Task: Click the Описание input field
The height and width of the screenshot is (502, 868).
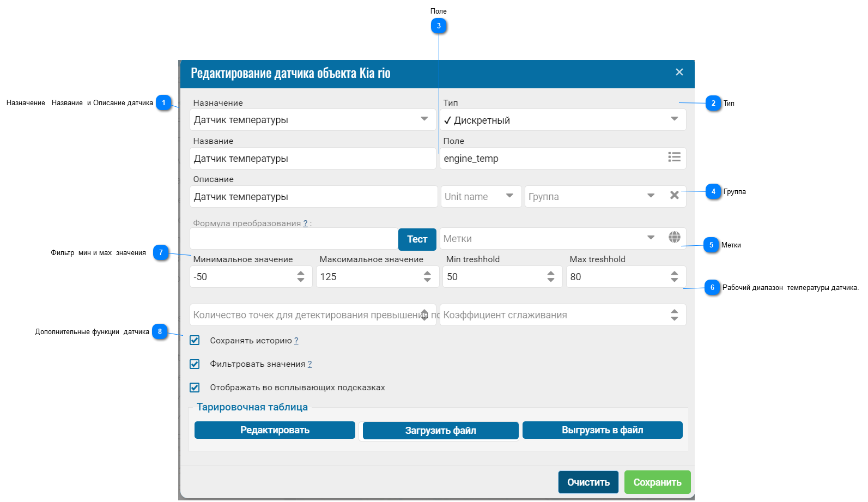Action: click(x=313, y=197)
